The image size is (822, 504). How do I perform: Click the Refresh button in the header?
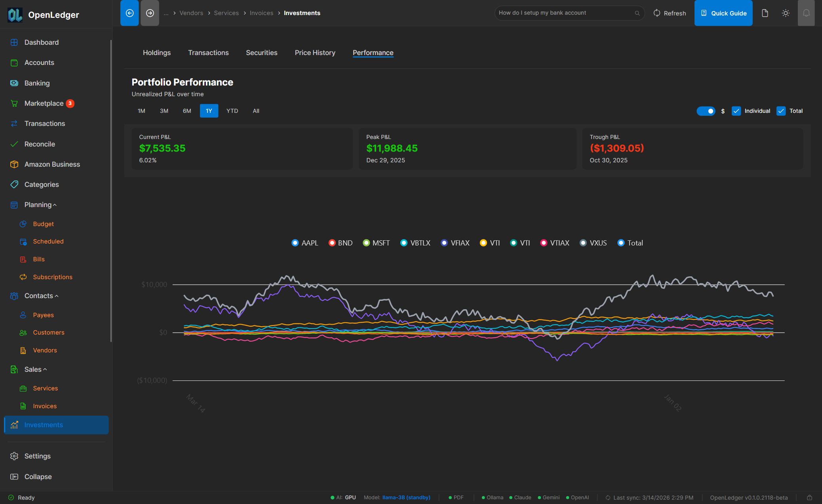[x=670, y=13]
